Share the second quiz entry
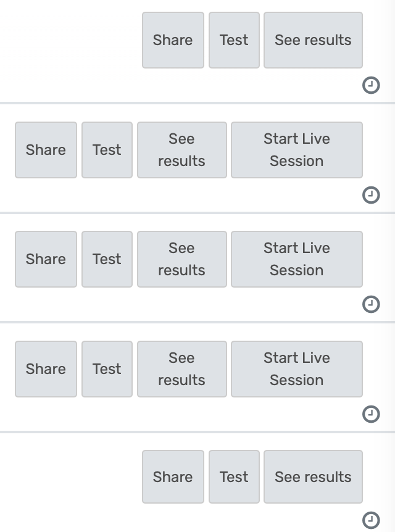Screen dimensions: 395x532 coord(46,149)
